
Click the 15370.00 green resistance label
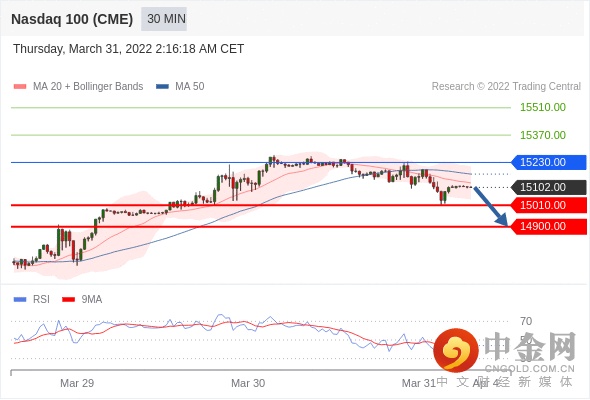[x=543, y=135]
